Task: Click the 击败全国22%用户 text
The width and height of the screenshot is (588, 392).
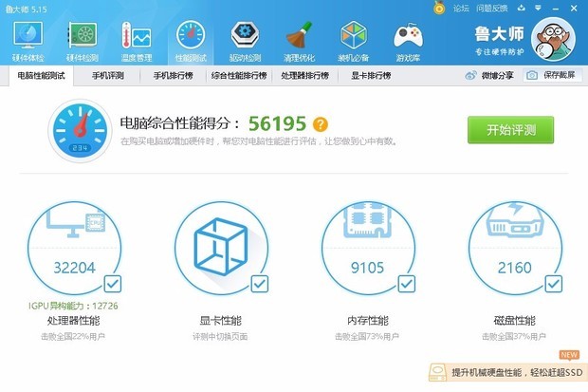Action: coord(73,336)
